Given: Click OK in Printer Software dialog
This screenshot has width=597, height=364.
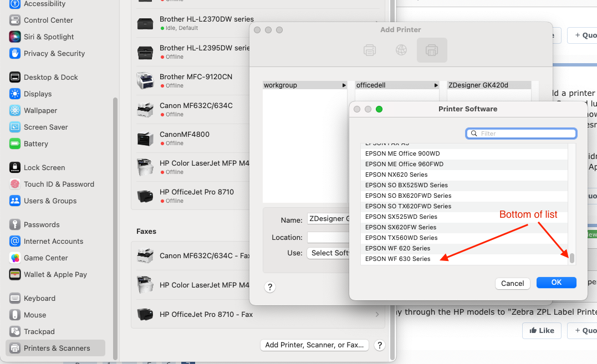Looking at the screenshot, I should point(557,283).
